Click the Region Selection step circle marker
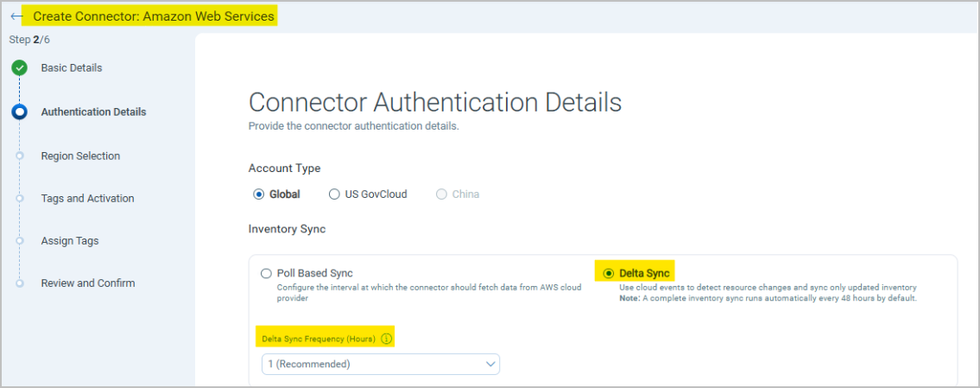This screenshot has height=388, width=980. [x=19, y=156]
